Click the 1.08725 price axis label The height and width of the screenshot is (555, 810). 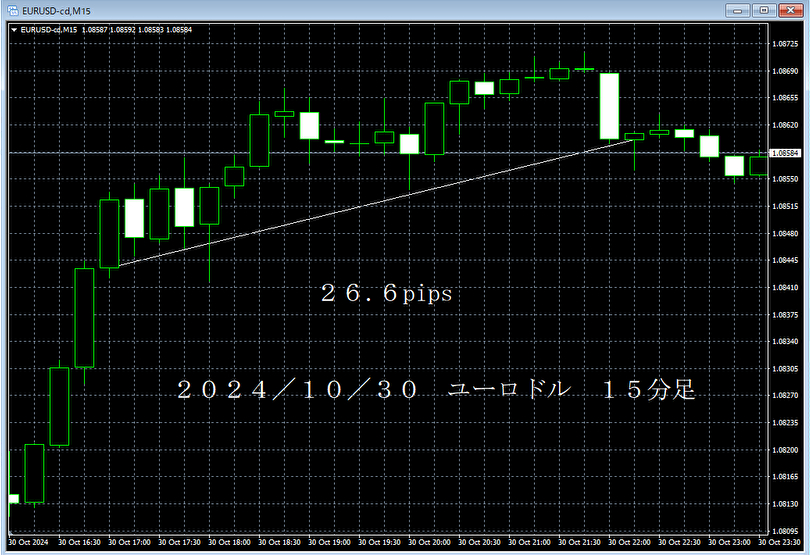(785, 44)
